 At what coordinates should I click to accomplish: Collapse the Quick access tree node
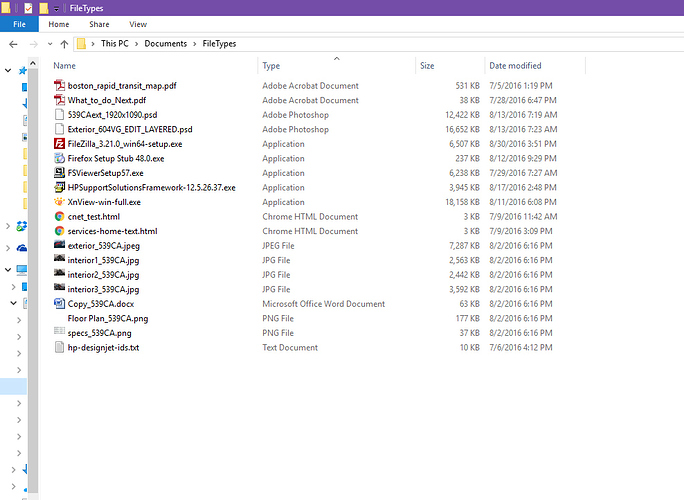(8, 70)
